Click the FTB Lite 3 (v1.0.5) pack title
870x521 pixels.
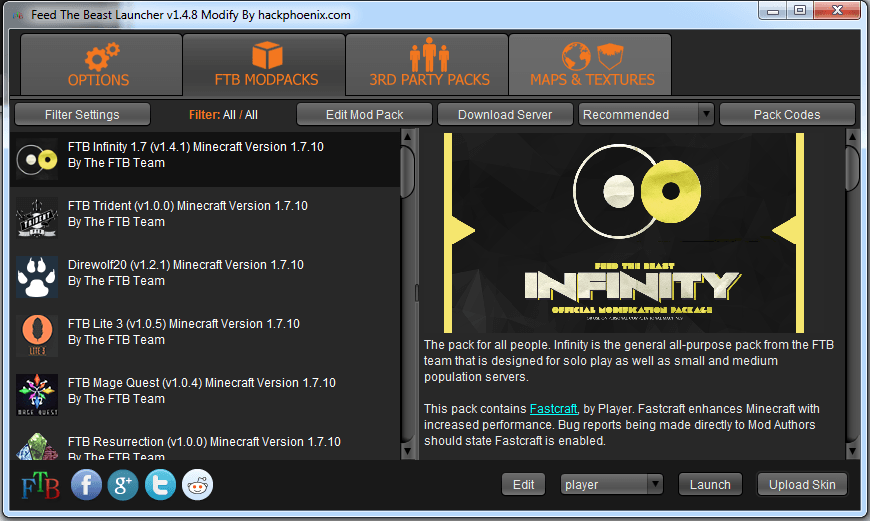click(x=184, y=323)
